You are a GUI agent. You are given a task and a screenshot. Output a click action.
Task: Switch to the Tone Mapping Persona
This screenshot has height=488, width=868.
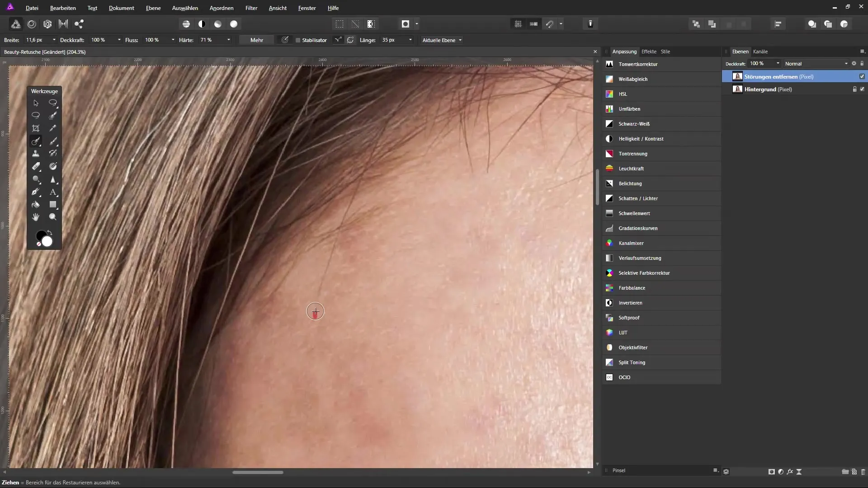point(63,24)
